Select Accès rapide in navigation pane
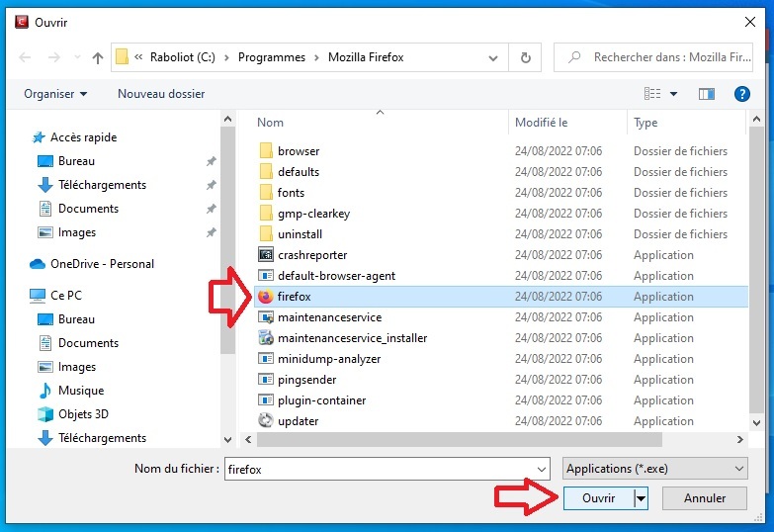The height and width of the screenshot is (532, 774). point(84,137)
